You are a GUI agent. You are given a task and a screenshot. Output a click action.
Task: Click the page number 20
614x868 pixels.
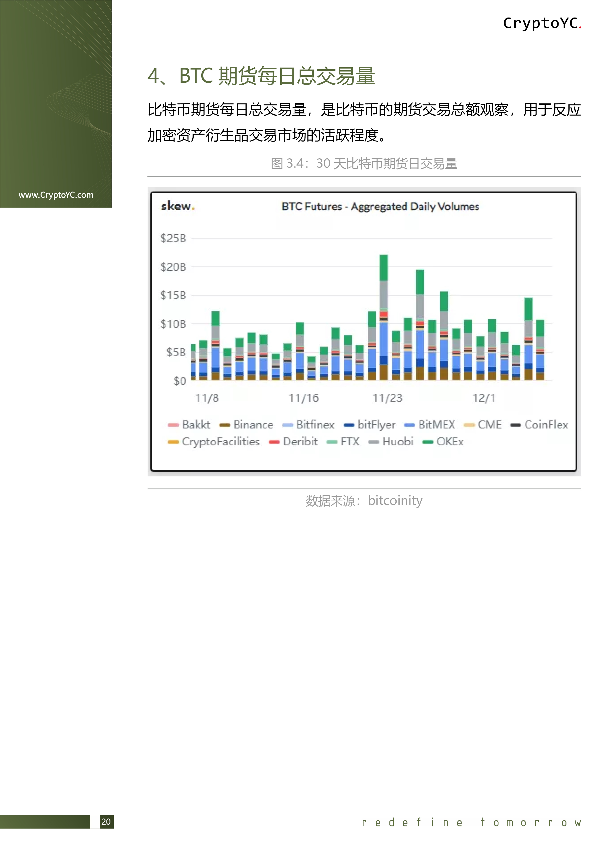pos(106,822)
